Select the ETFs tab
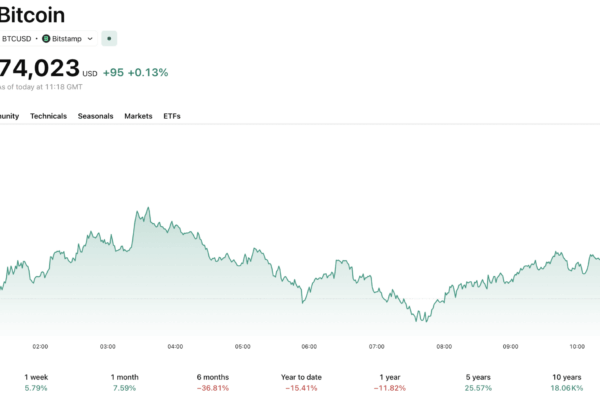Viewport: 600px width, 400px height. [172, 116]
